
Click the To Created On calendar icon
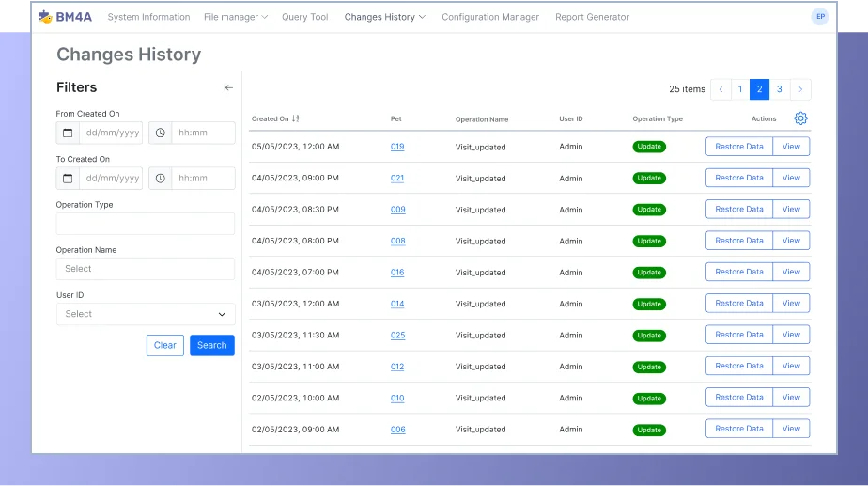click(x=68, y=179)
